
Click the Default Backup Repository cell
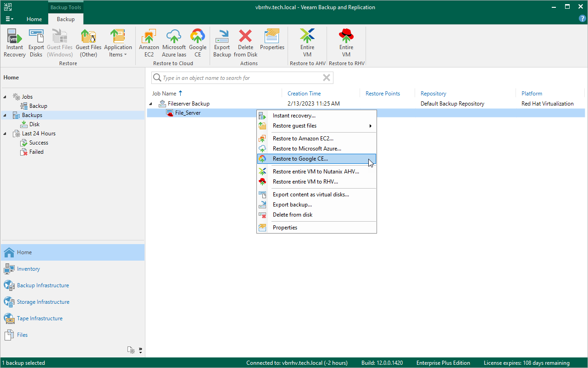point(452,104)
